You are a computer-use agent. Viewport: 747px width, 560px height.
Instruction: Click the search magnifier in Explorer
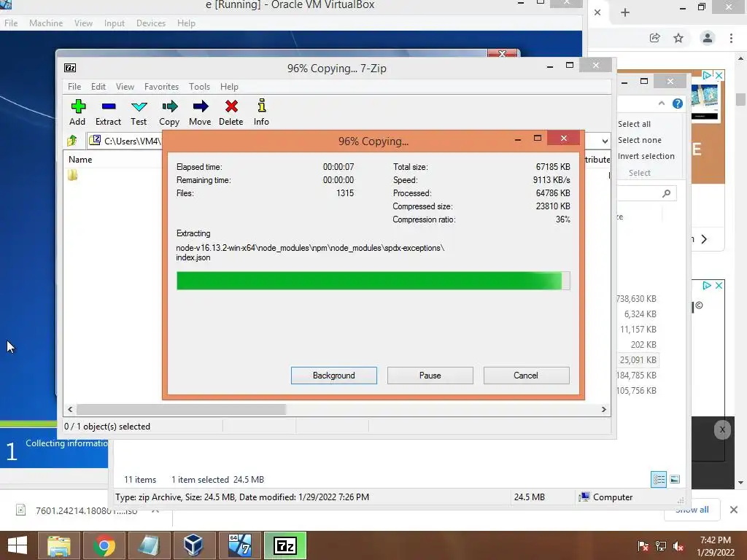(x=667, y=192)
